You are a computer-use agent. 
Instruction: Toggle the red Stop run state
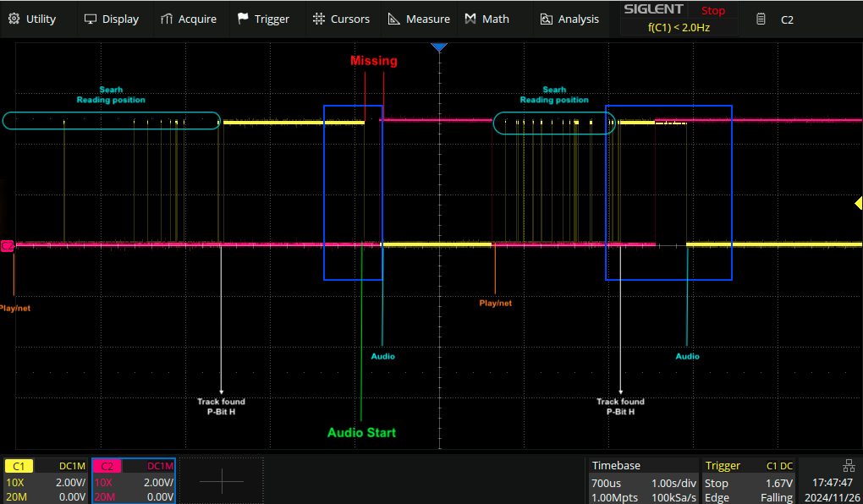(712, 11)
